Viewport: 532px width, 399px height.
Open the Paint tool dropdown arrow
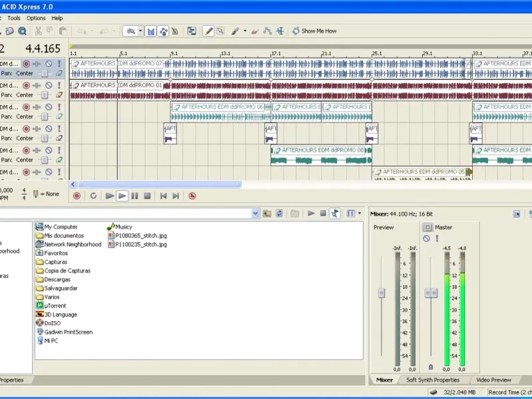click(245, 31)
